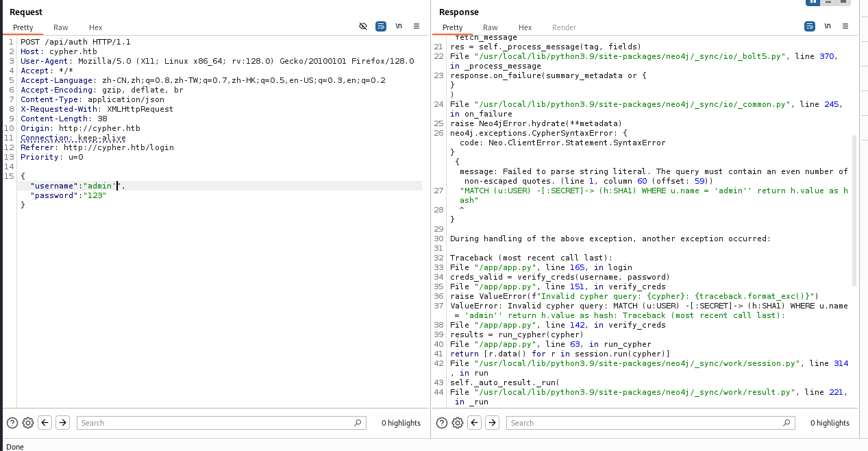This screenshot has width=868, height=451.
Task: Switch Response view to Raw tab
Action: [491, 27]
